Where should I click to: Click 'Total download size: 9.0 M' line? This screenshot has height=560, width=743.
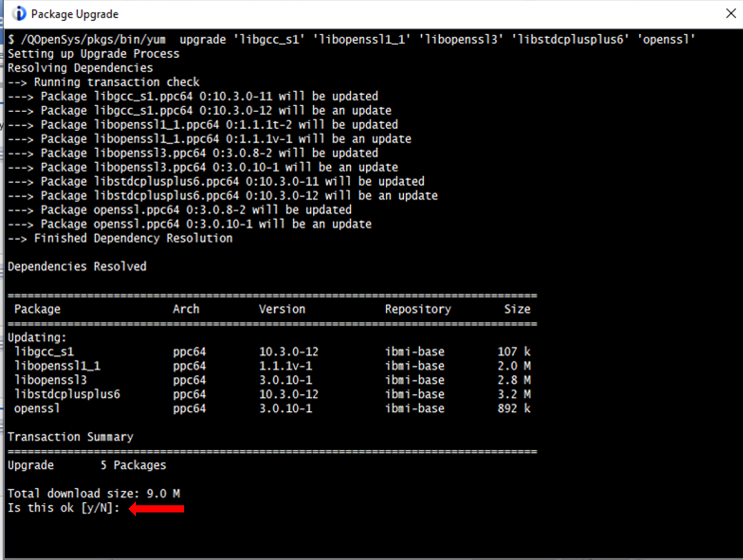(x=93, y=494)
